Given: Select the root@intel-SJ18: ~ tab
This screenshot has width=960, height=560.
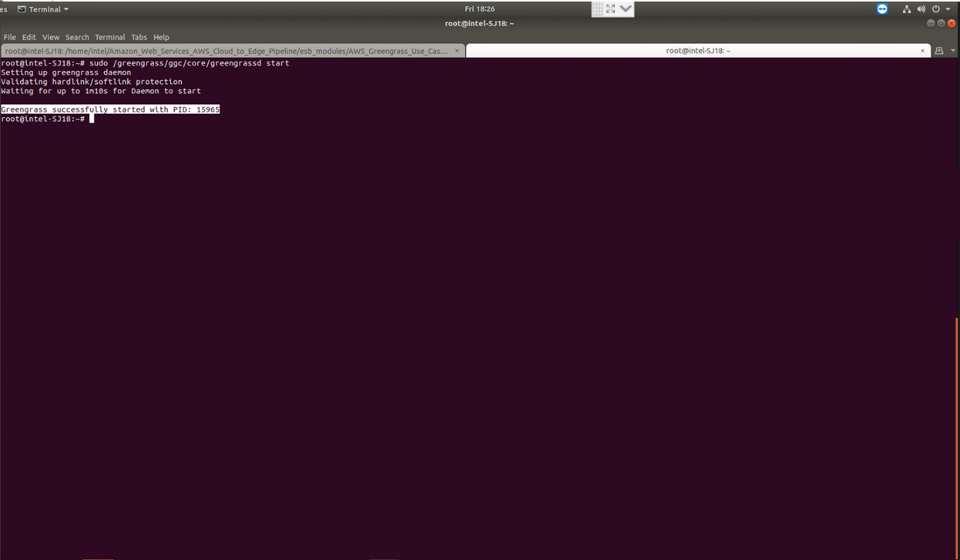Looking at the screenshot, I should 698,51.
